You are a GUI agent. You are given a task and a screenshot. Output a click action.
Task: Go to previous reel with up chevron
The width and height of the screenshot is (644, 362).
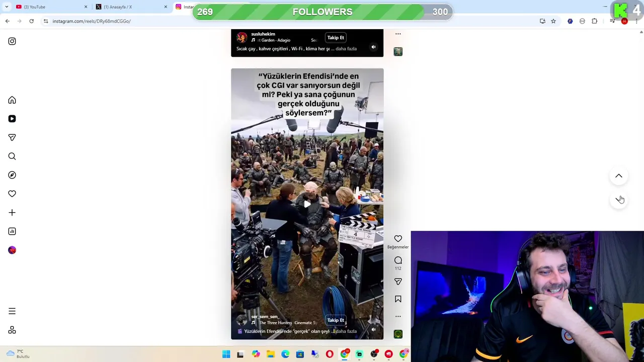click(619, 176)
